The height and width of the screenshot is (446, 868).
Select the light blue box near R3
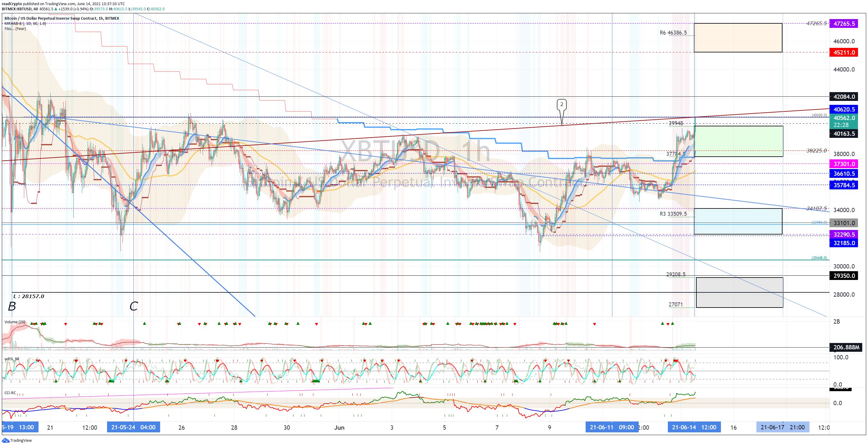pos(738,221)
